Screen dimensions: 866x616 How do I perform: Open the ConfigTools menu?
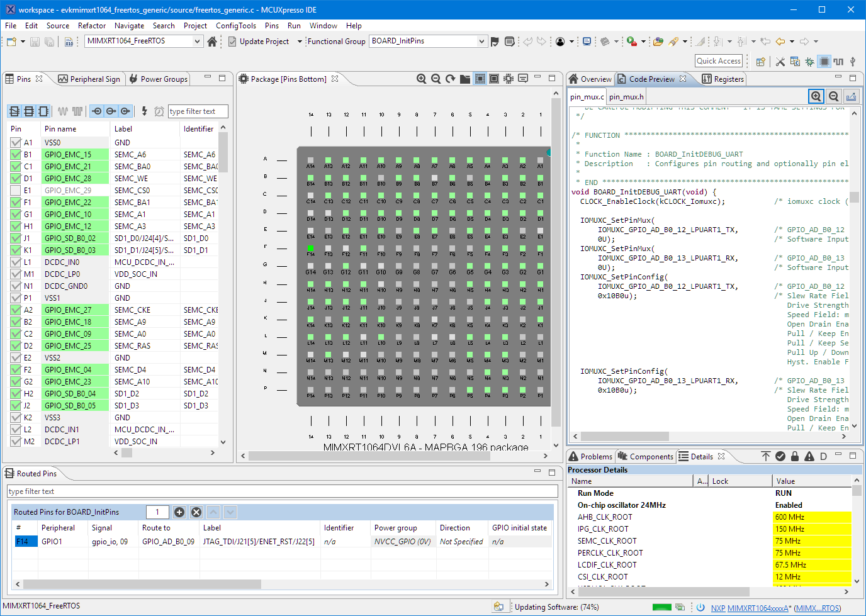click(x=235, y=26)
